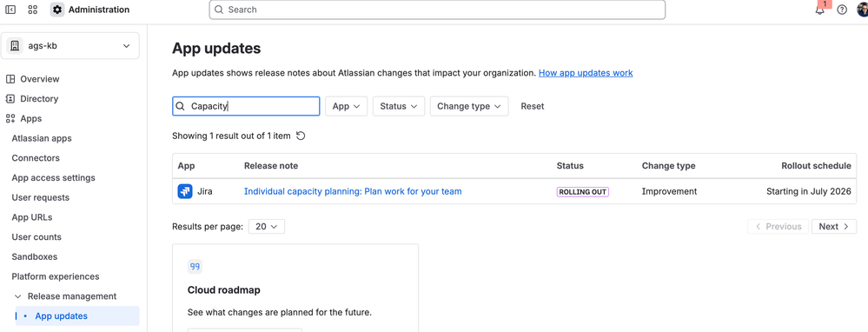Click the refresh results icon
Viewport: 868px width, 332px height.
tap(301, 136)
